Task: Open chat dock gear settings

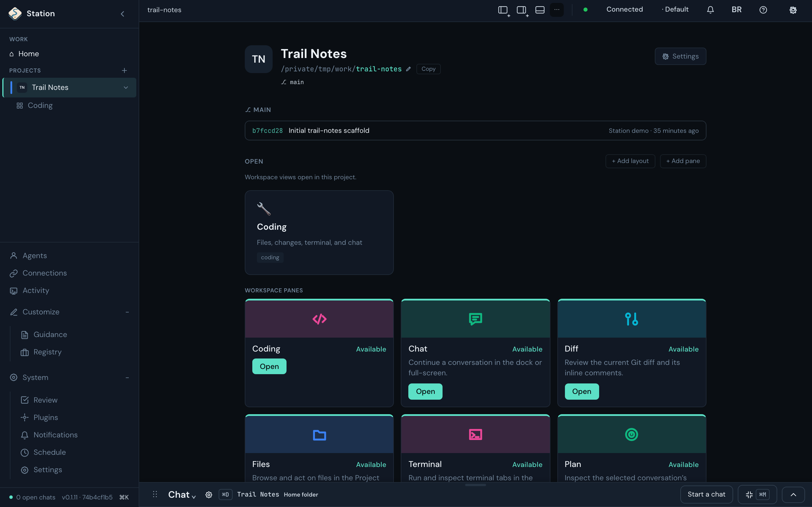Action: (x=209, y=495)
